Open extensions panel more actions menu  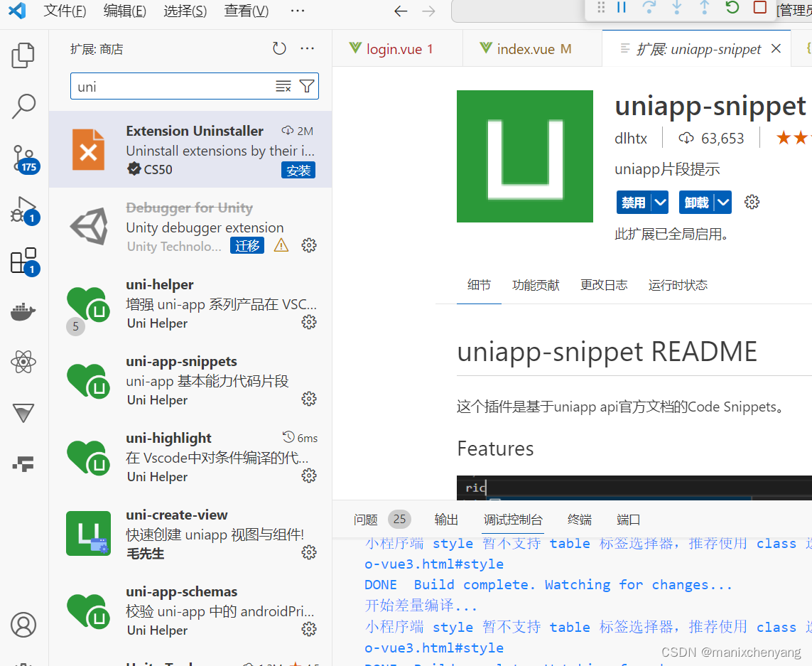[x=307, y=49]
